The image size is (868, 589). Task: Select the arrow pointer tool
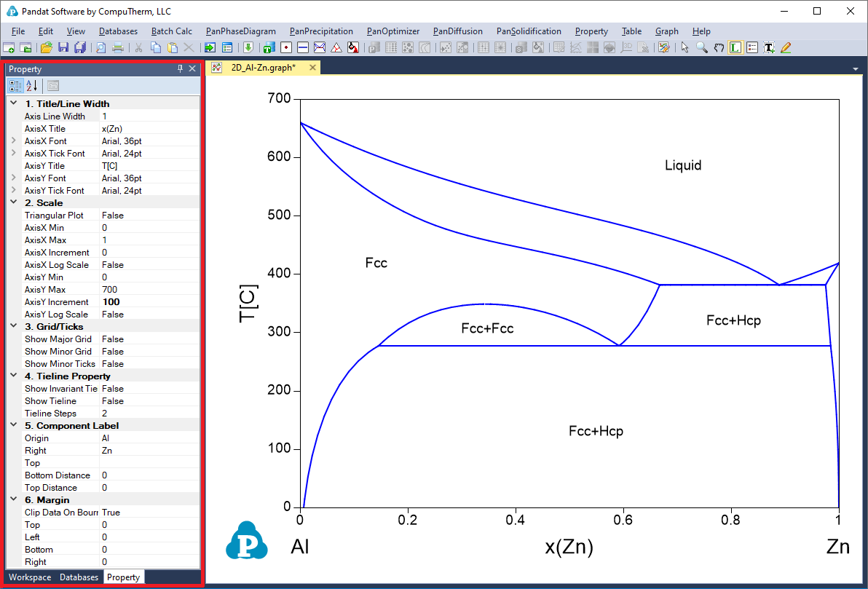click(x=684, y=48)
